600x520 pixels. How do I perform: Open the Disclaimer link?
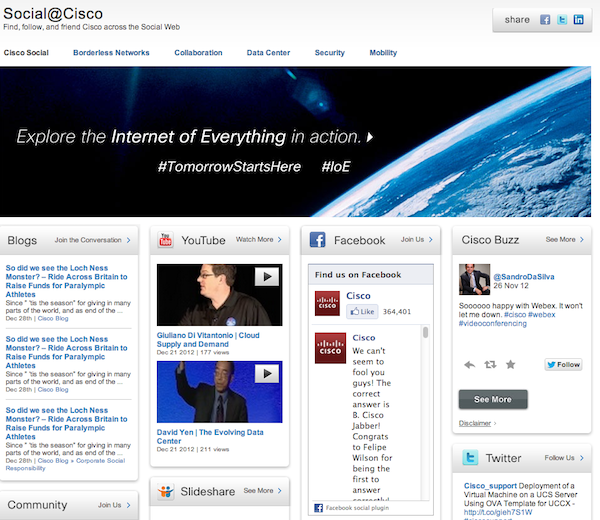(474, 423)
